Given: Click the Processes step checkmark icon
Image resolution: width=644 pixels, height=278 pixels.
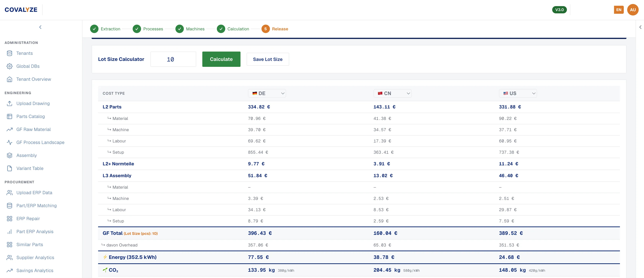Looking at the screenshot, I should tap(137, 29).
